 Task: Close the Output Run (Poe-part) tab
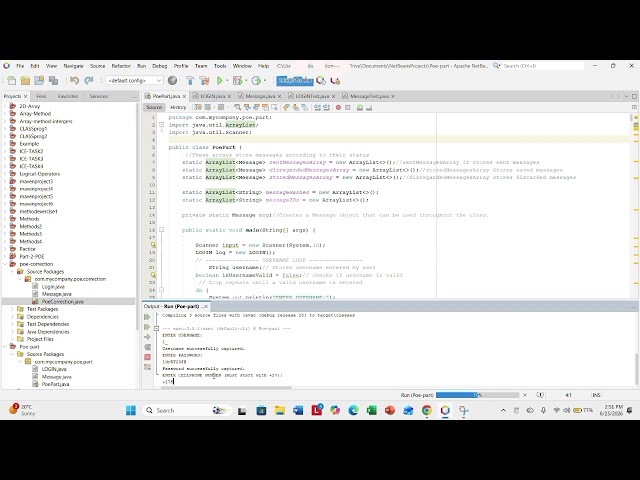[x=206, y=306]
